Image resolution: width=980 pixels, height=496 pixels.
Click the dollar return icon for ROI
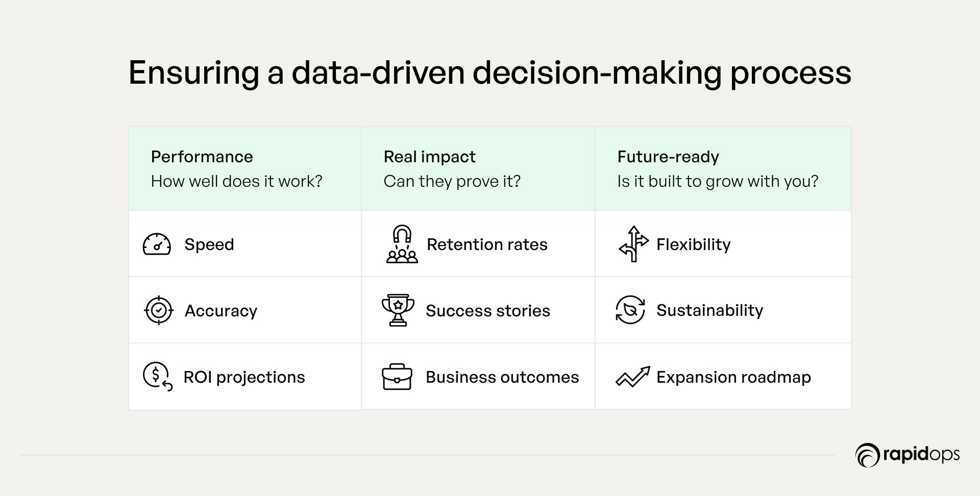tap(157, 377)
